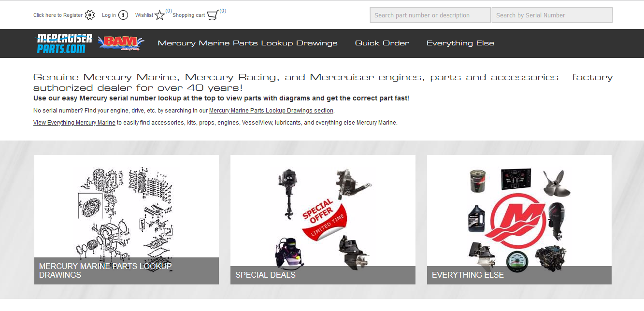Focus the Search by Serial Number field
This screenshot has width=644, height=311.
tap(552, 15)
